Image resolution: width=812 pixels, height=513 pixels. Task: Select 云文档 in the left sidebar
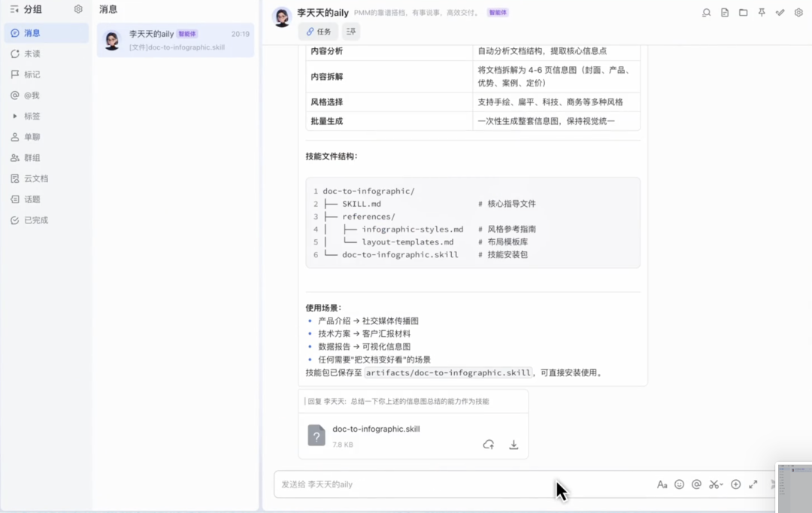35,179
